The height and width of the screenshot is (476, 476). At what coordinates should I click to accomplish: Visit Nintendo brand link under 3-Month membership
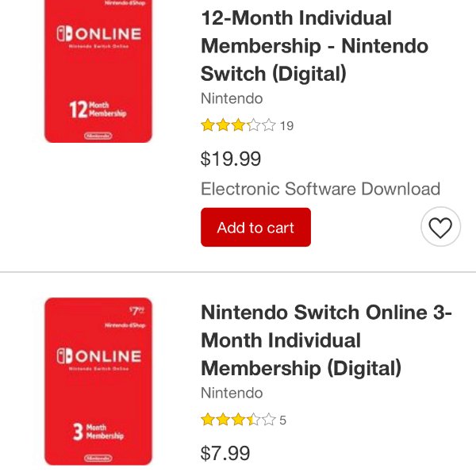click(232, 393)
